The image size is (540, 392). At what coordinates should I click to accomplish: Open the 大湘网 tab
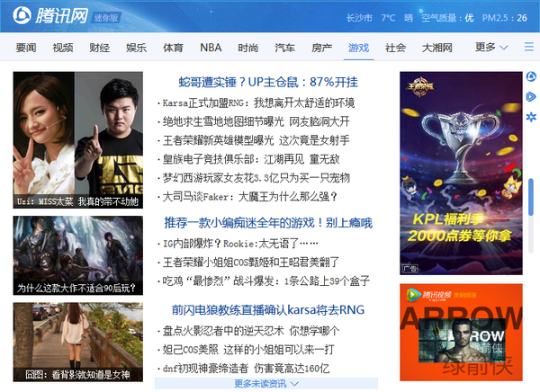click(437, 48)
